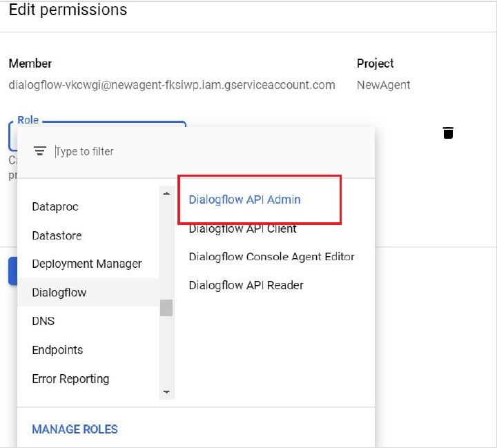Select Dialogflow API Reader role
This screenshot has height=448, width=497.
[x=246, y=285]
